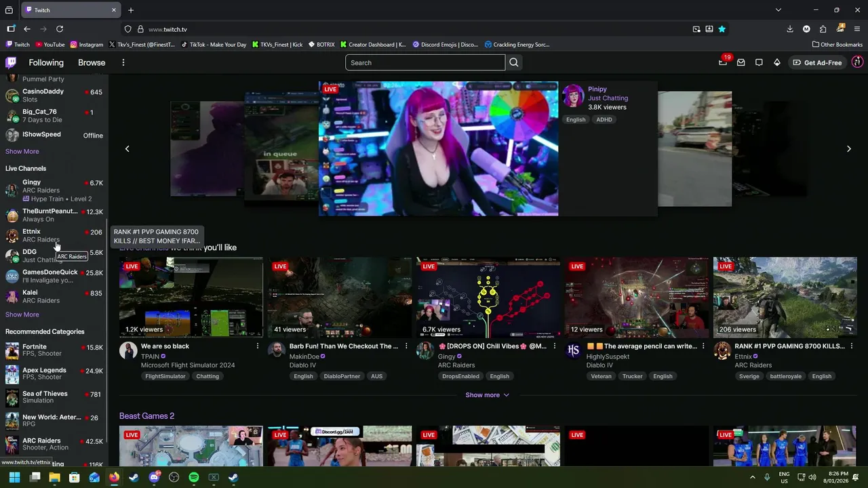Show hidden system tray icons chevron

[x=752, y=477]
